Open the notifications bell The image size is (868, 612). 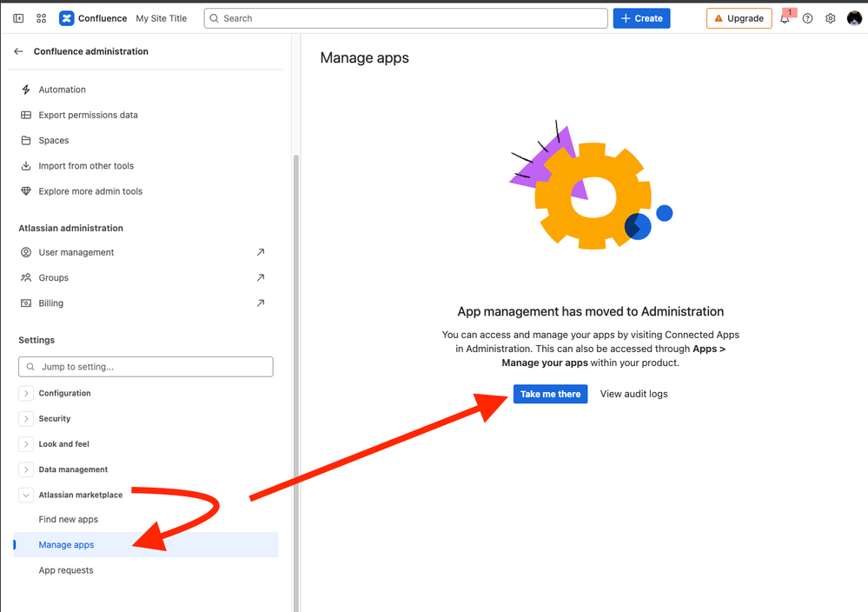tap(785, 19)
